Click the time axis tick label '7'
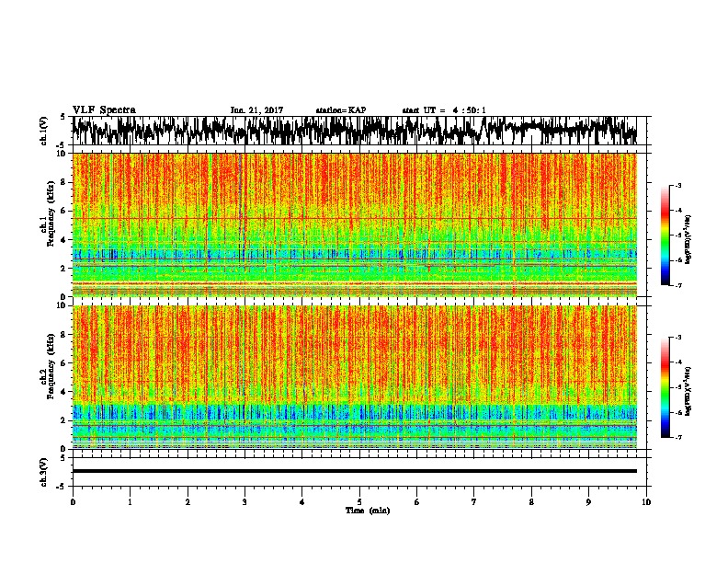 (x=474, y=502)
